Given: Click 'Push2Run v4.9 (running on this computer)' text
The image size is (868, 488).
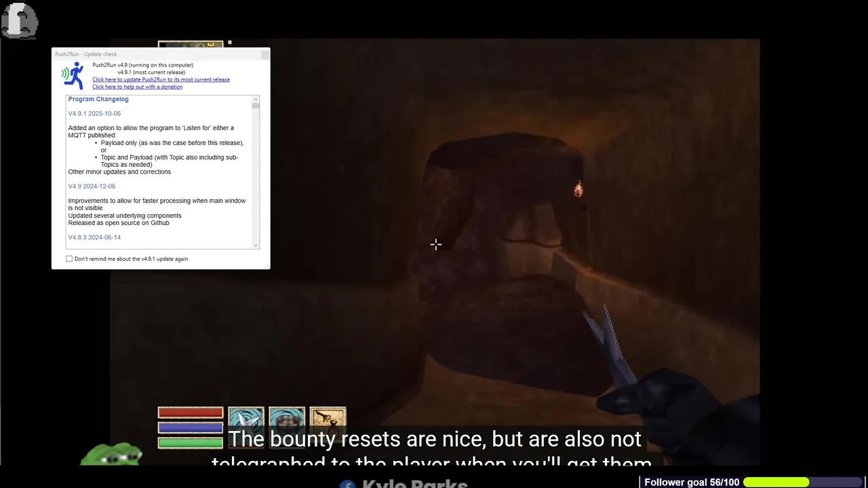Looking at the screenshot, I should 142,65.
